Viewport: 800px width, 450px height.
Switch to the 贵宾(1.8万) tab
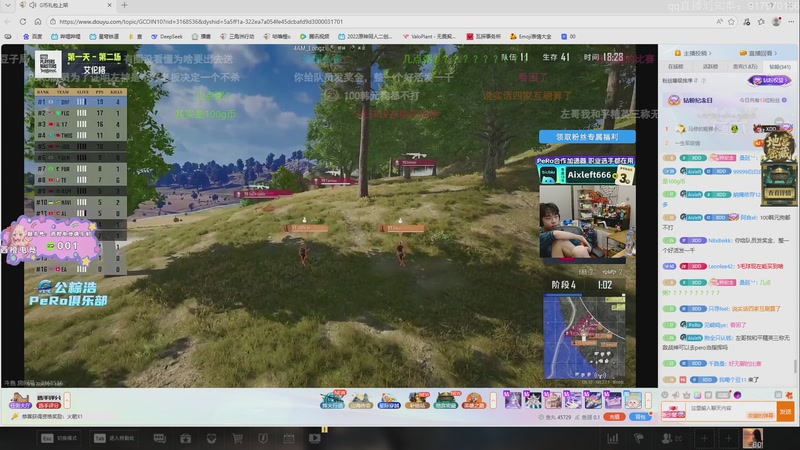(745, 66)
